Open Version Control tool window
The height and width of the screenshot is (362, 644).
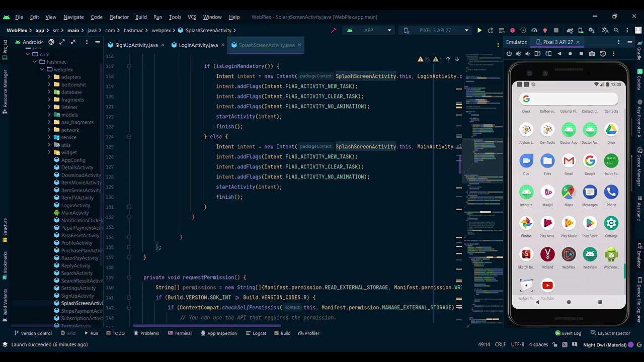pyautogui.click(x=32, y=333)
